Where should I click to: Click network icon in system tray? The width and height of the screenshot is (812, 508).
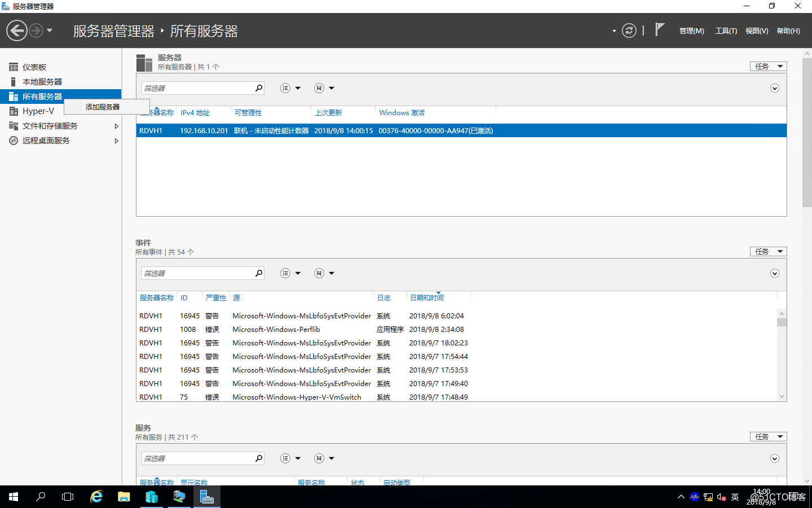[708, 497]
